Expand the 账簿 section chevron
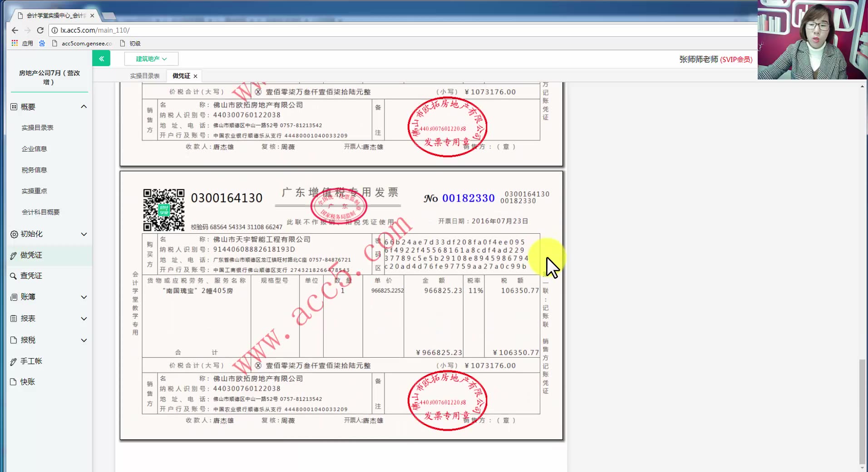The height and width of the screenshot is (472, 868). (x=84, y=297)
